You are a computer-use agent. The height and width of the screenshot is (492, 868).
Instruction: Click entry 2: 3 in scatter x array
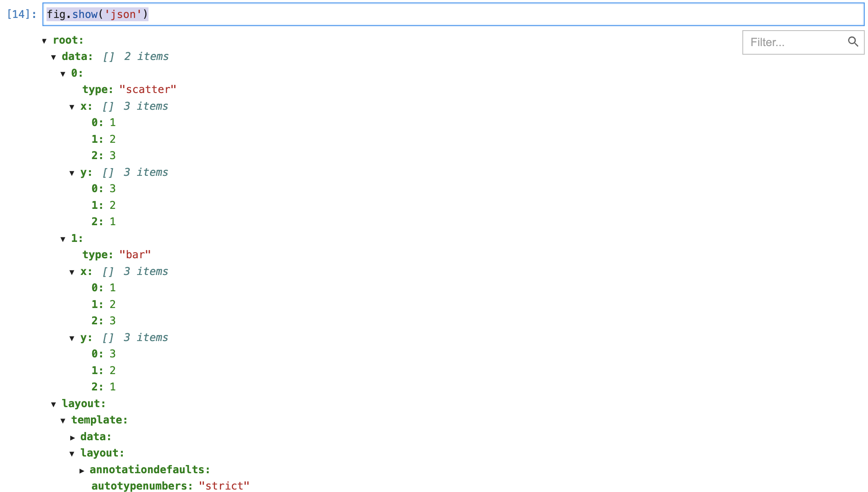[104, 155]
